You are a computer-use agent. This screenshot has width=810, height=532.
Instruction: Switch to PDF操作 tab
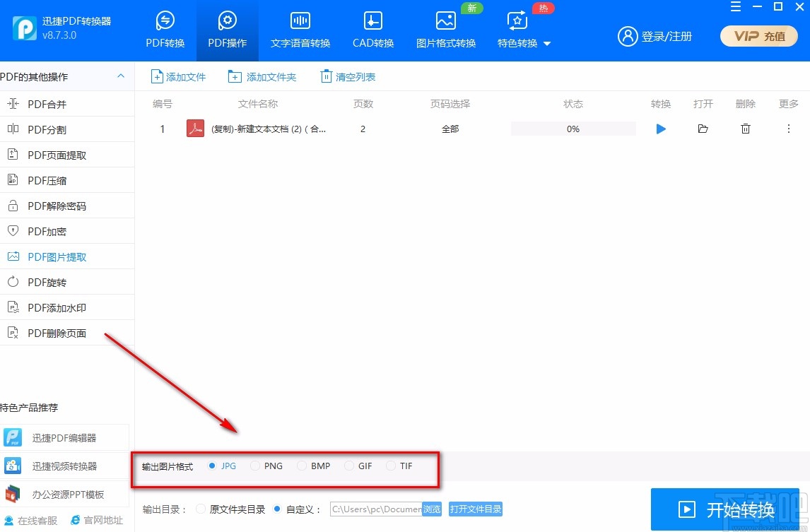coord(228,30)
